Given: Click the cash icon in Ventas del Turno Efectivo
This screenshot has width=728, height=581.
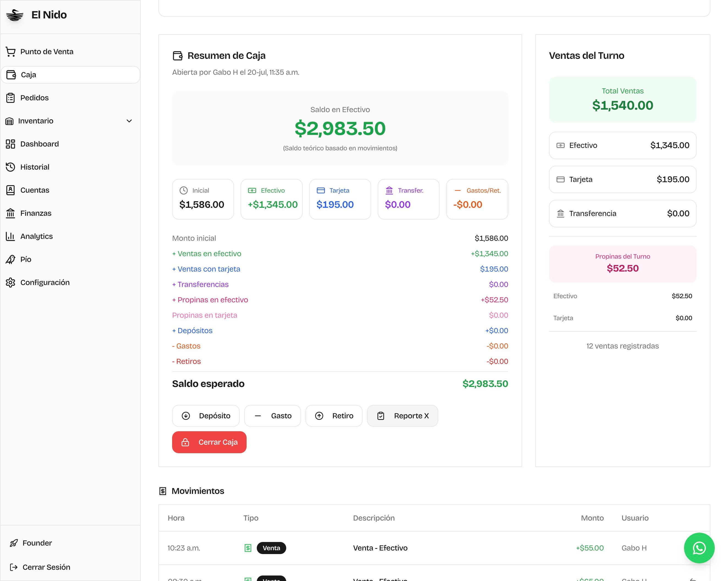Looking at the screenshot, I should pyautogui.click(x=560, y=145).
